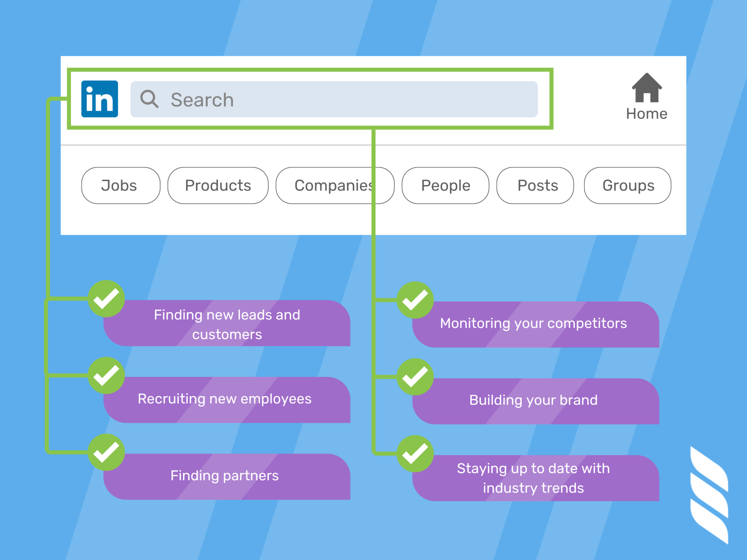747x560 pixels.
Task: Click checkmark beside Monitoring your competitors
Action: 415,300
